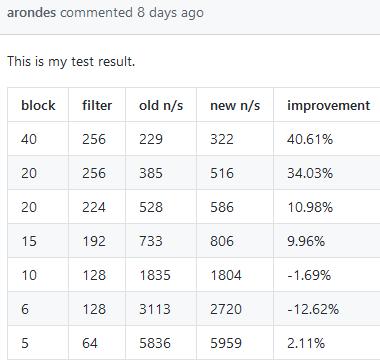
Task: Select the 'old n/s' column header
Action: [x=161, y=105]
